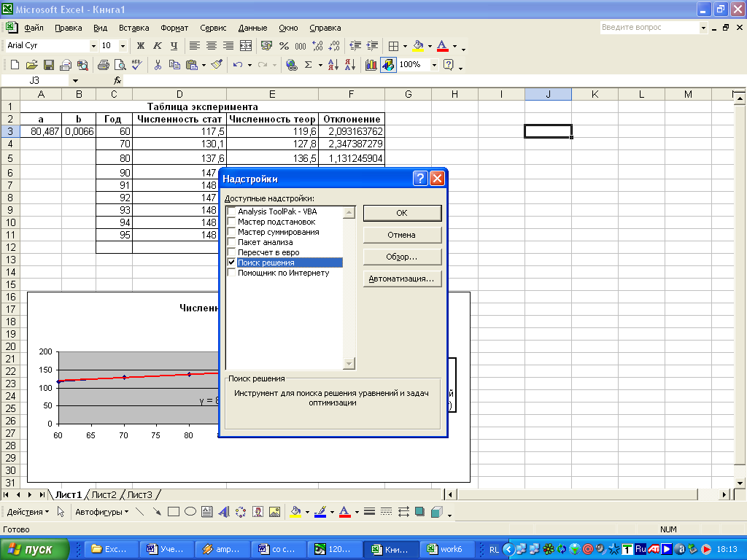
Task: Check Analysis ToolPak - VBA add-in
Action: pos(231,211)
